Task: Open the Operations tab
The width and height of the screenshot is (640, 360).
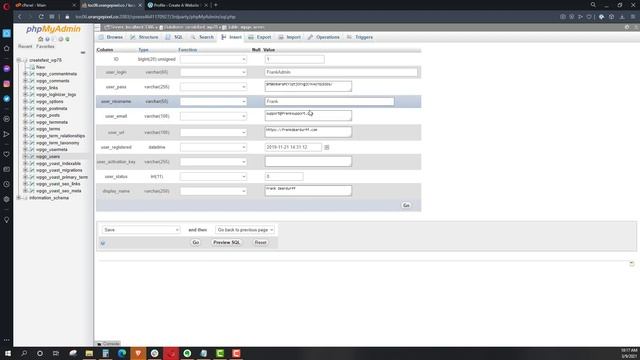Action: (324, 37)
